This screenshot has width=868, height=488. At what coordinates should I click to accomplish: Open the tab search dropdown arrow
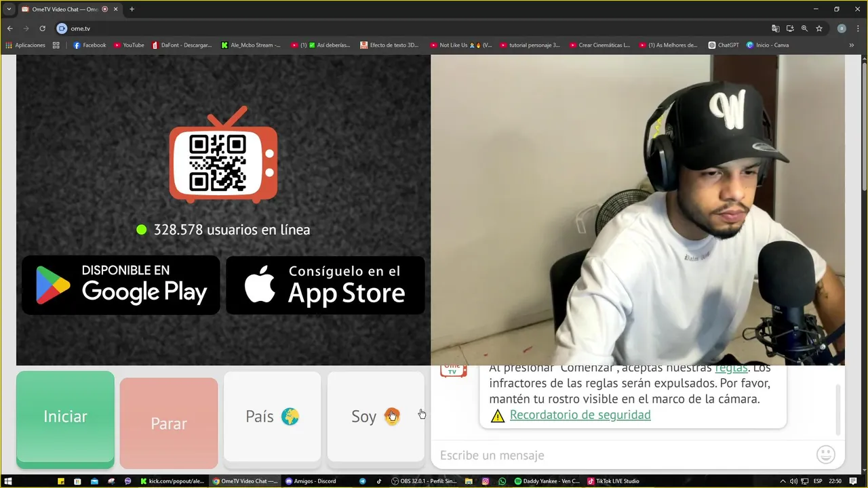tap(8, 9)
